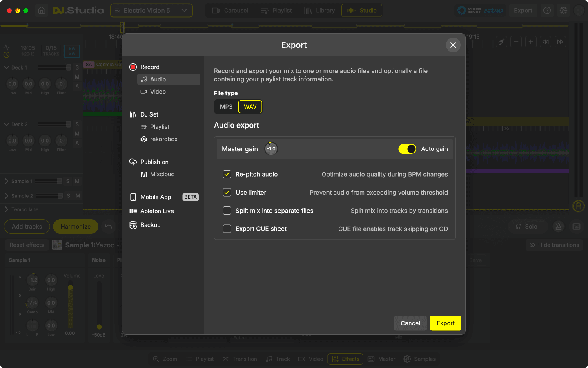Open the Electric Vision 5 project dropdown
The image size is (588, 368).
tap(151, 11)
